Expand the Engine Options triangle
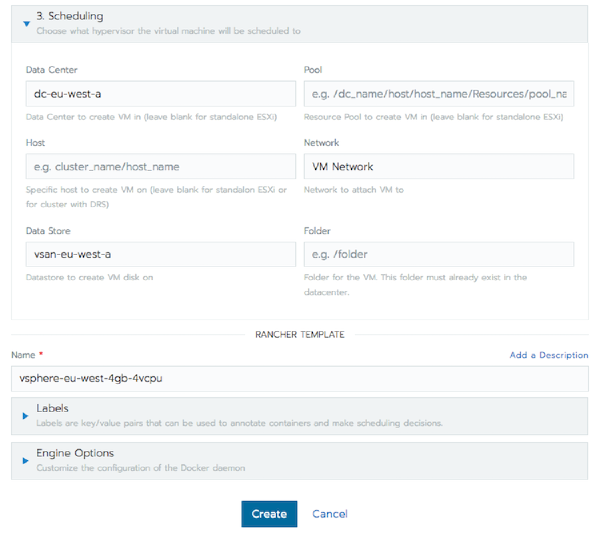Viewport: 600px width, 538px height. tap(26, 460)
